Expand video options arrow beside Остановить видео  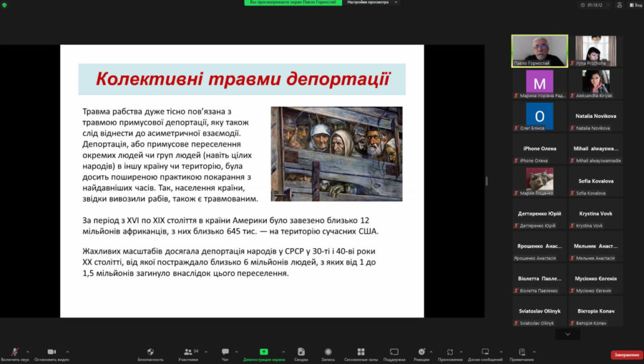pos(68,351)
